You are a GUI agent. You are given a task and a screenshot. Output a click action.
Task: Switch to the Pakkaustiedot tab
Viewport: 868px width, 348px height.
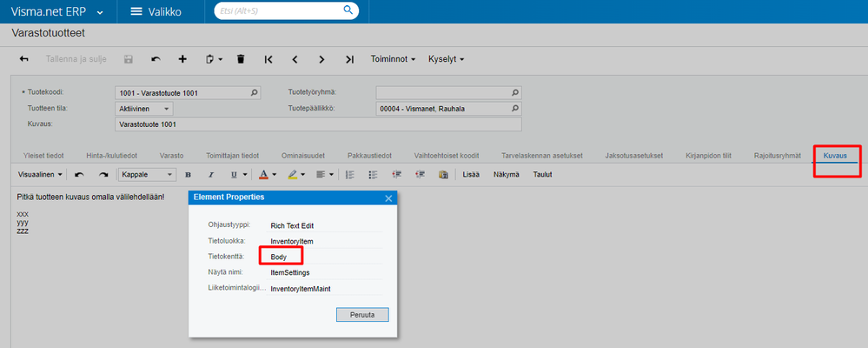(370, 156)
